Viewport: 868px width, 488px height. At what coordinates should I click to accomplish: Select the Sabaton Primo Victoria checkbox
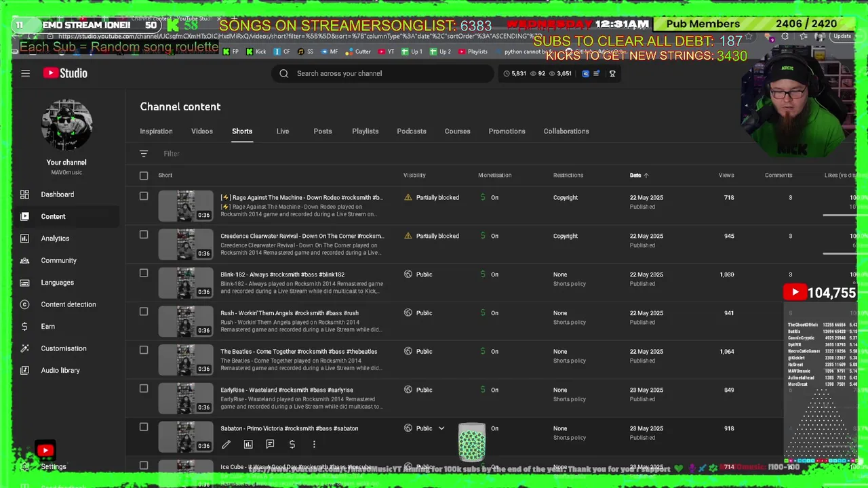(x=144, y=427)
